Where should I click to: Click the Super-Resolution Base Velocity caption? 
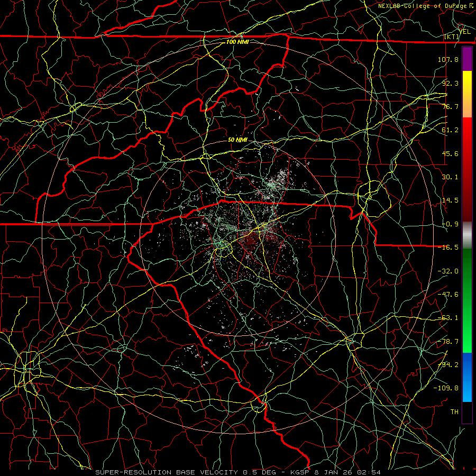tap(237, 472)
